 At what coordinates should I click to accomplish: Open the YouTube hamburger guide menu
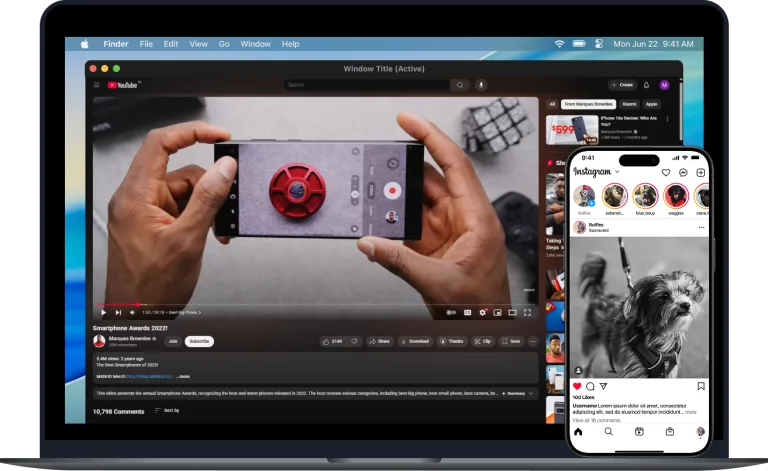[96, 85]
